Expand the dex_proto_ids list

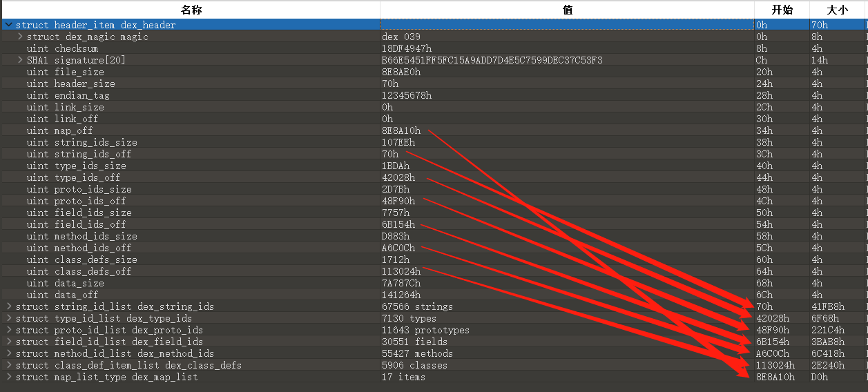[x=8, y=330]
